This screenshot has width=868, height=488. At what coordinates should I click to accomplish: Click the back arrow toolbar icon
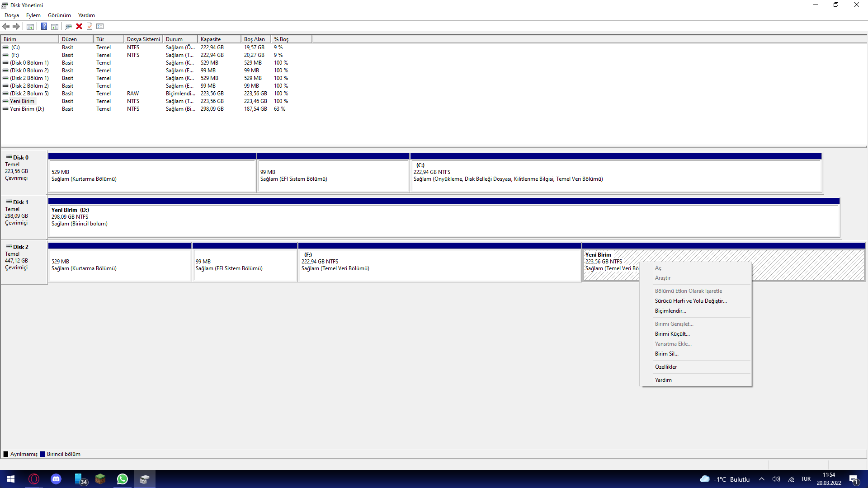6,26
